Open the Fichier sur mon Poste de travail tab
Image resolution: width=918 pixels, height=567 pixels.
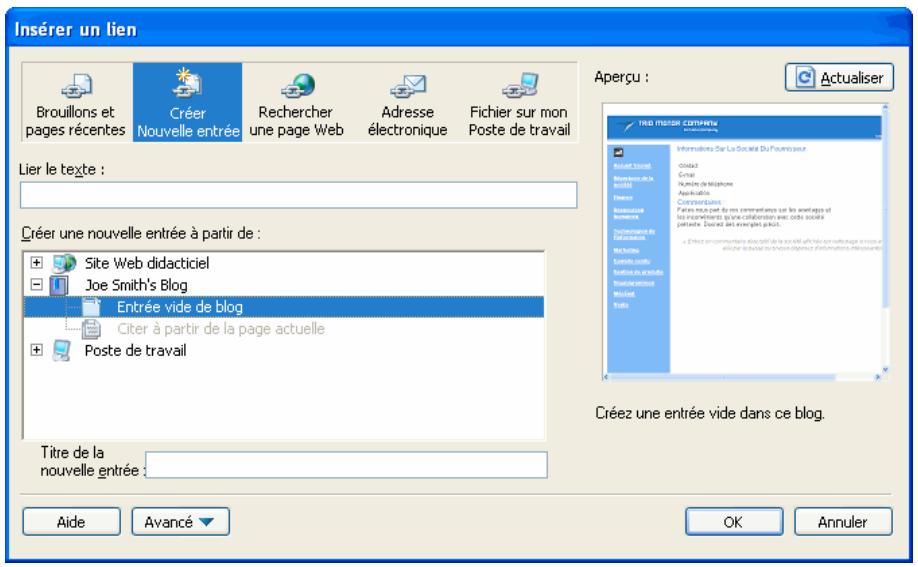519,103
